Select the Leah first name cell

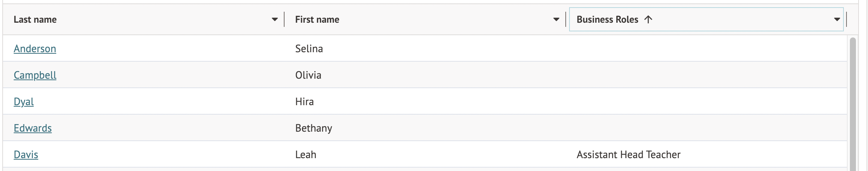(306, 155)
